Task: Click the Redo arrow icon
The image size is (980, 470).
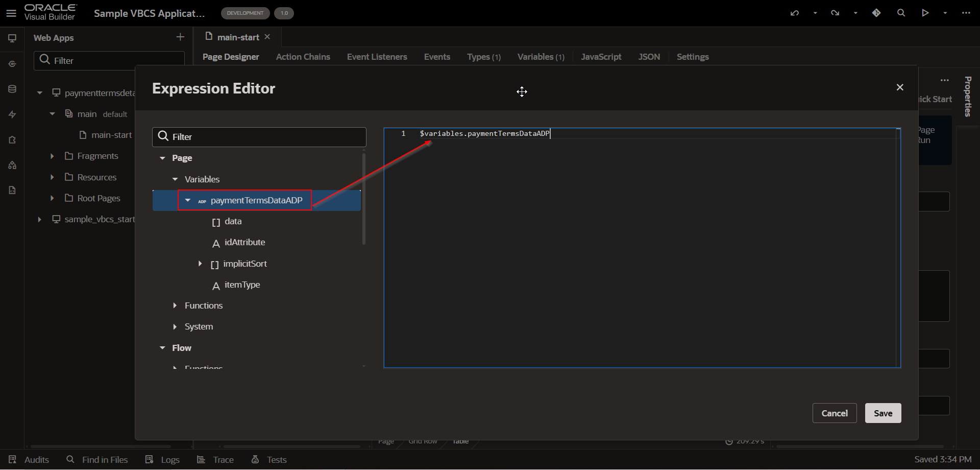Action: click(835, 13)
